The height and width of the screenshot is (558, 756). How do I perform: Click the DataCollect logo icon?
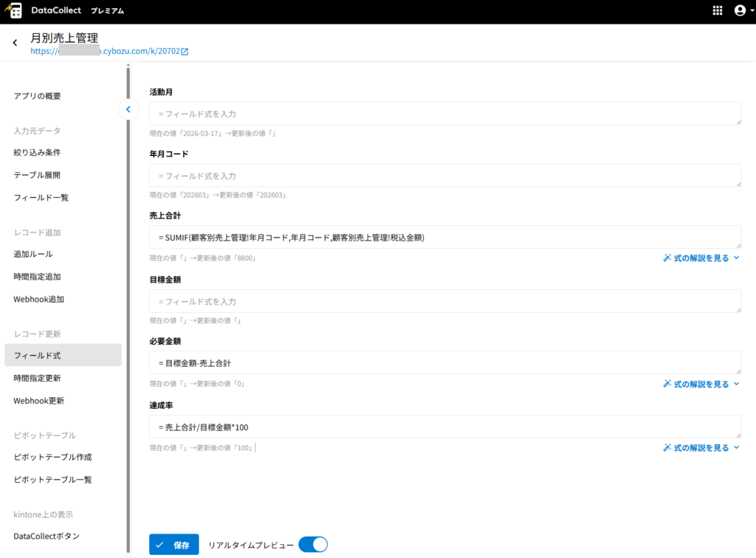click(13, 11)
